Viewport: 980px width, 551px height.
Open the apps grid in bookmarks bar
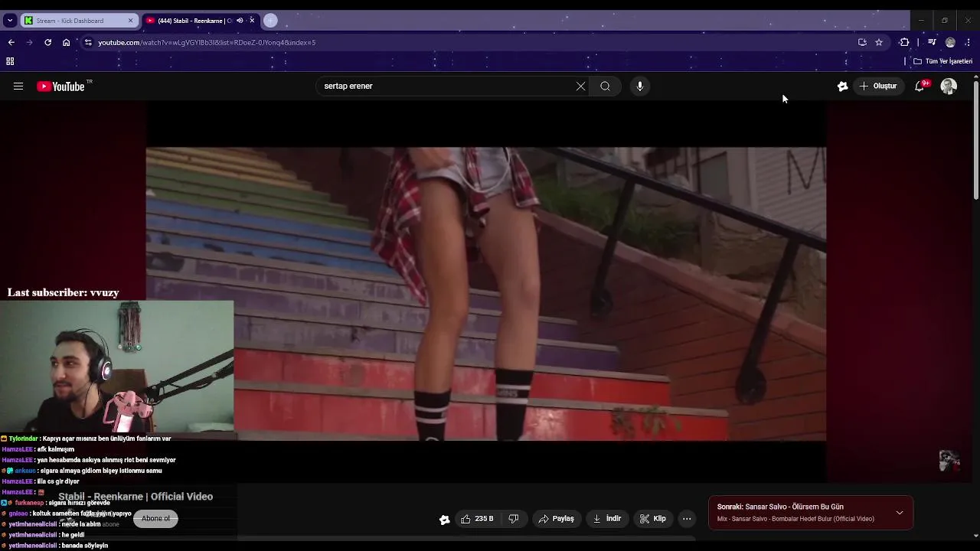tap(10, 61)
